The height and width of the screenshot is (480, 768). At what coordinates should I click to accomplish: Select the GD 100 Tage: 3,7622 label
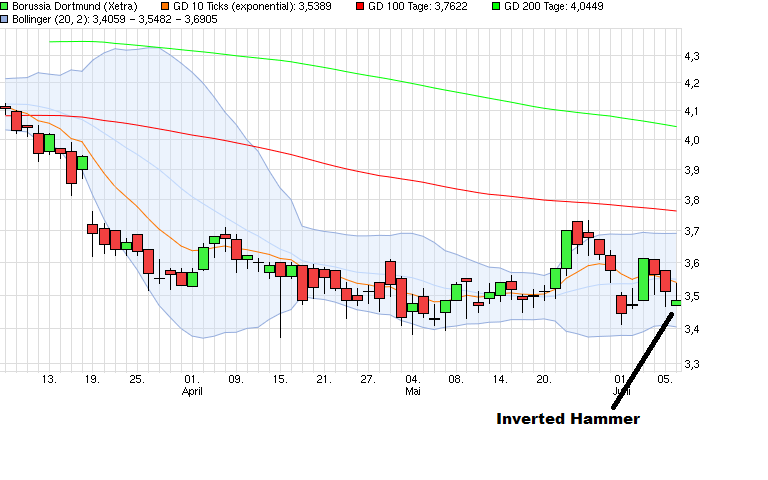(x=418, y=6)
